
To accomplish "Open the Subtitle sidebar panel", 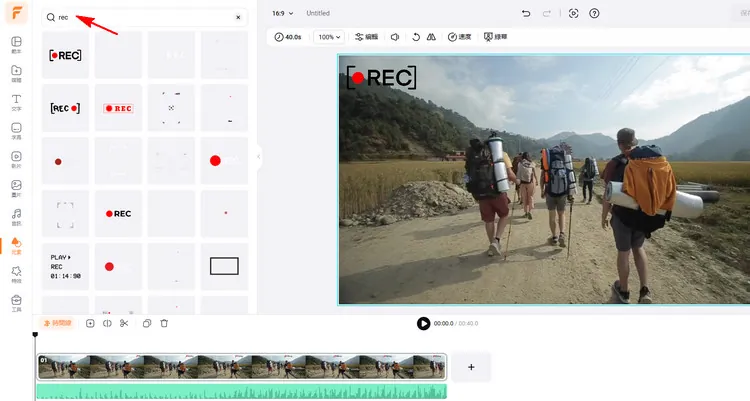I will [16, 131].
